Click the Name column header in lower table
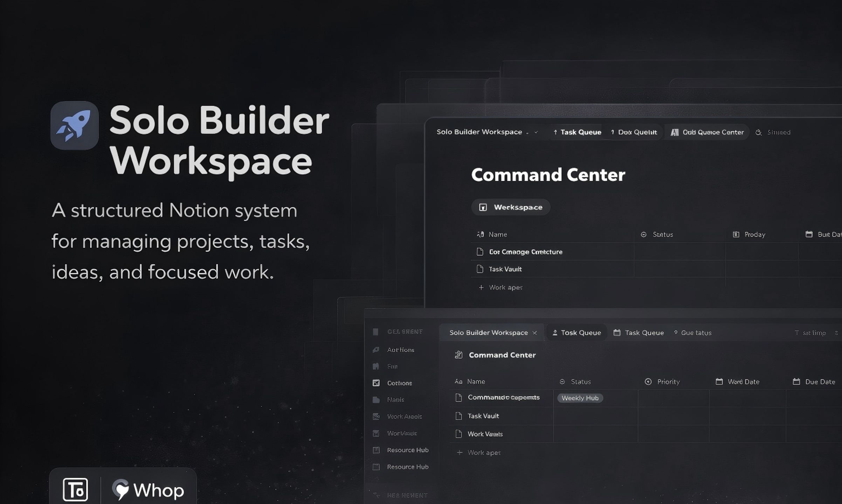Screen dimensions: 842x504 470,381
